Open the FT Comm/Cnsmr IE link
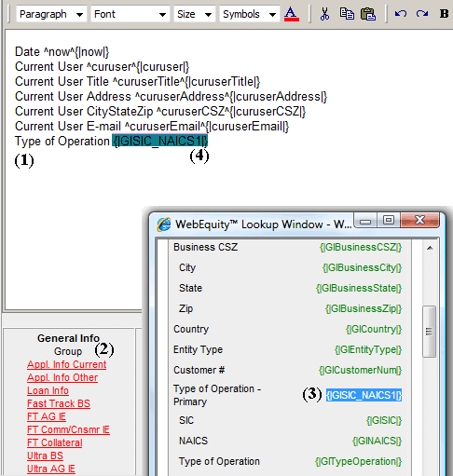The height and width of the screenshot is (476, 453). pyautogui.click(x=68, y=429)
